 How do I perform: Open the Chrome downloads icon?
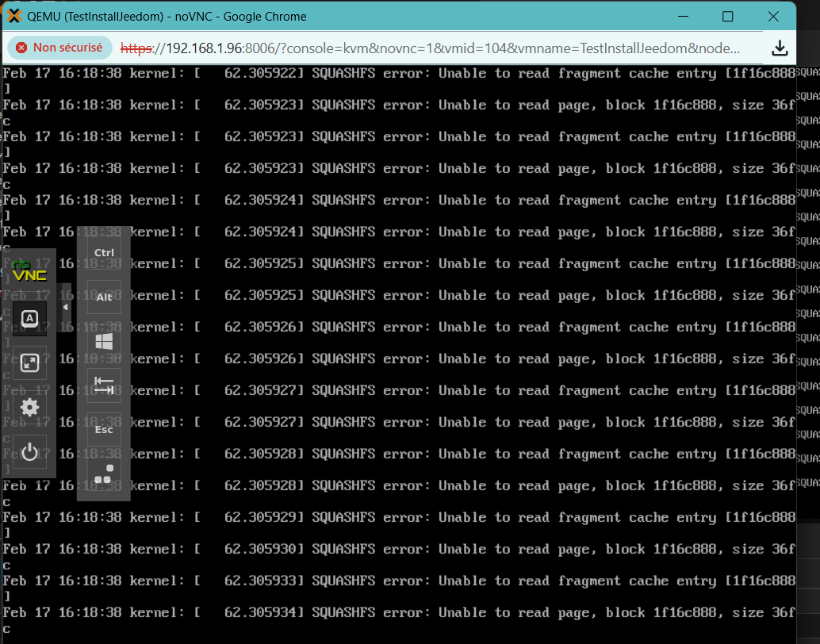click(780, 48)
